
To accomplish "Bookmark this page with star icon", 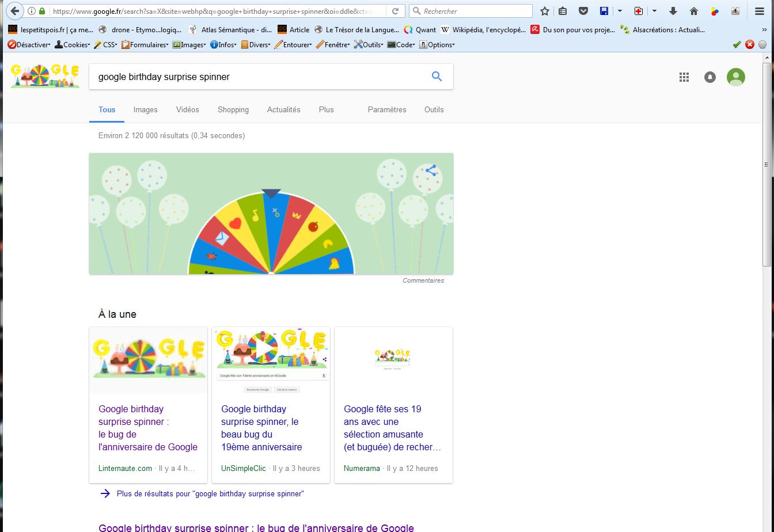I will [545, 11].
